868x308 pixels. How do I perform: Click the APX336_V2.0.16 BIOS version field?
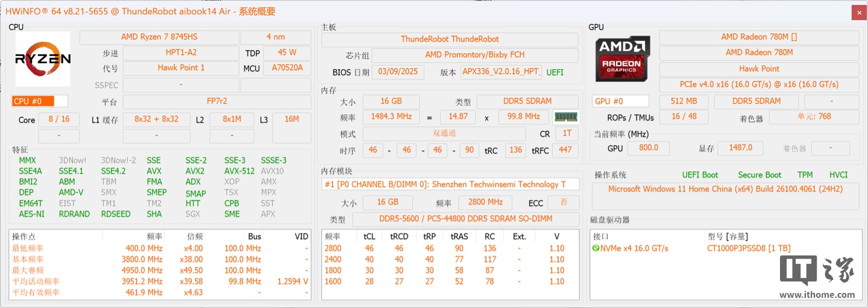coord(501,72)
